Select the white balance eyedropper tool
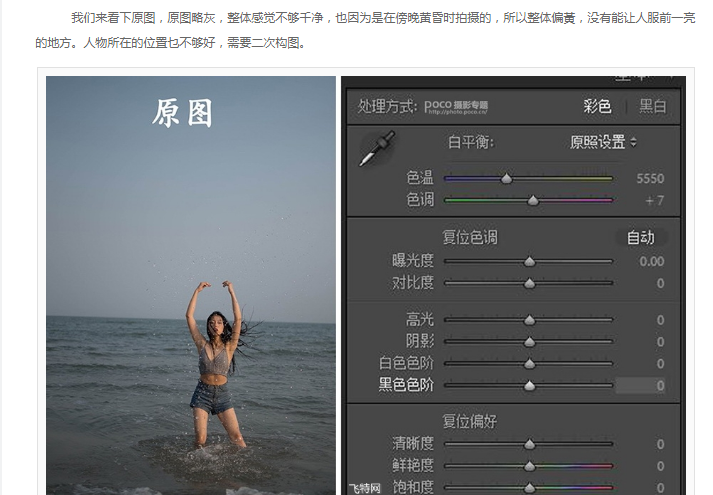 (x=377, y=148)
